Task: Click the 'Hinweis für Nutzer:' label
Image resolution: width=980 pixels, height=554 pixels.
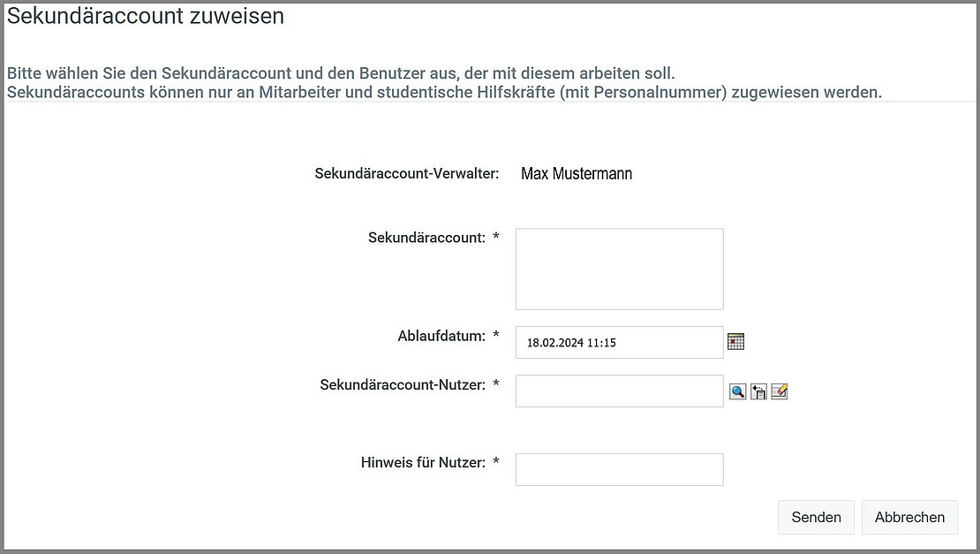Action: click(423, 462)
